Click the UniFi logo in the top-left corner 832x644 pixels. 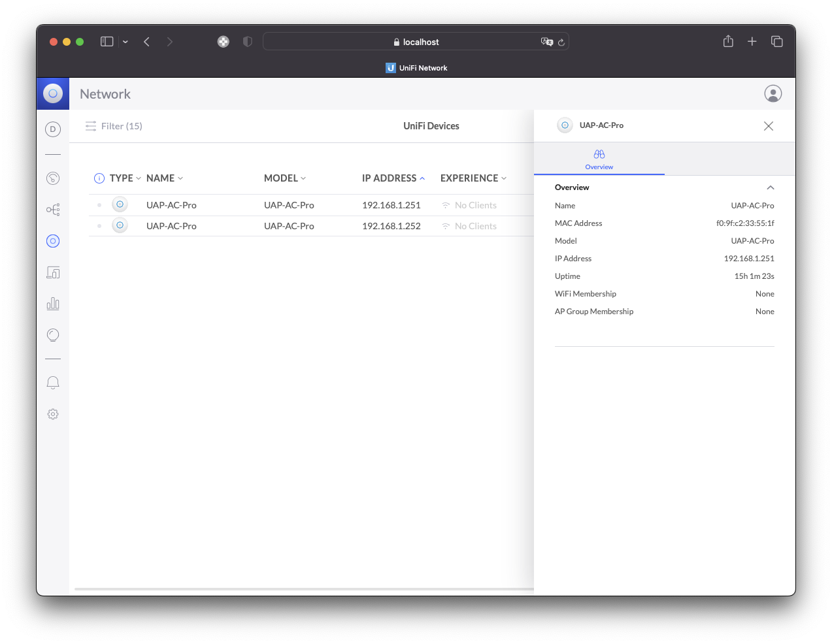(x=53, y=93)
